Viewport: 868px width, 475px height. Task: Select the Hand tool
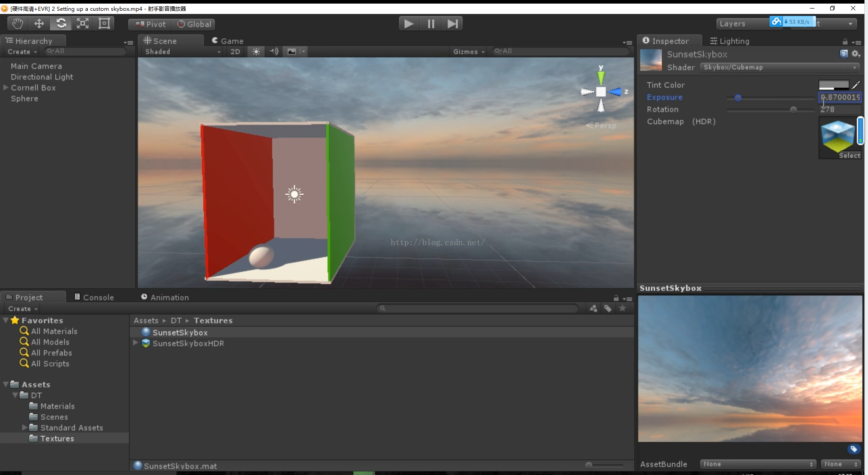click(x=17, y=23)
